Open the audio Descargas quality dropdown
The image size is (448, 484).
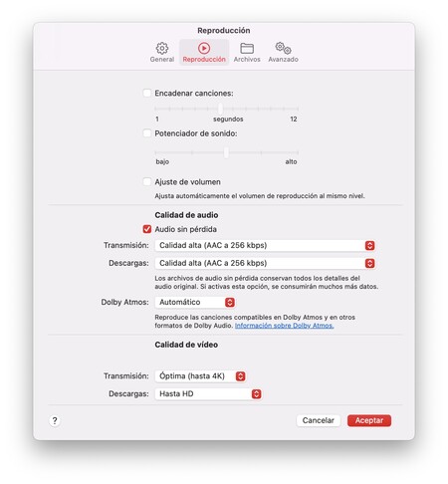265,263
